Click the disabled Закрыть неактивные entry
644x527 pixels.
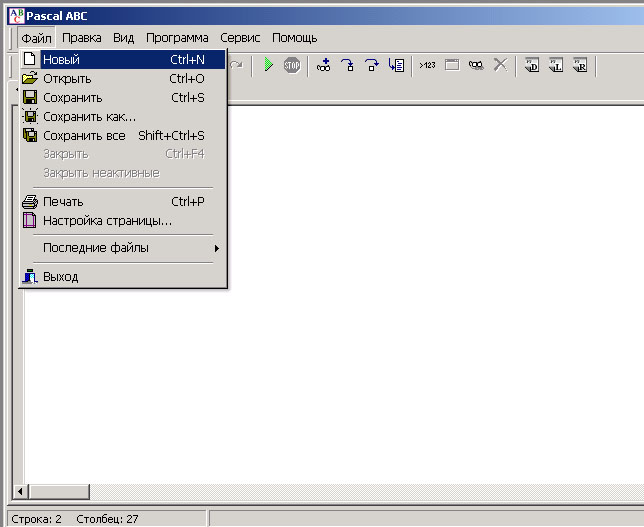123,173
